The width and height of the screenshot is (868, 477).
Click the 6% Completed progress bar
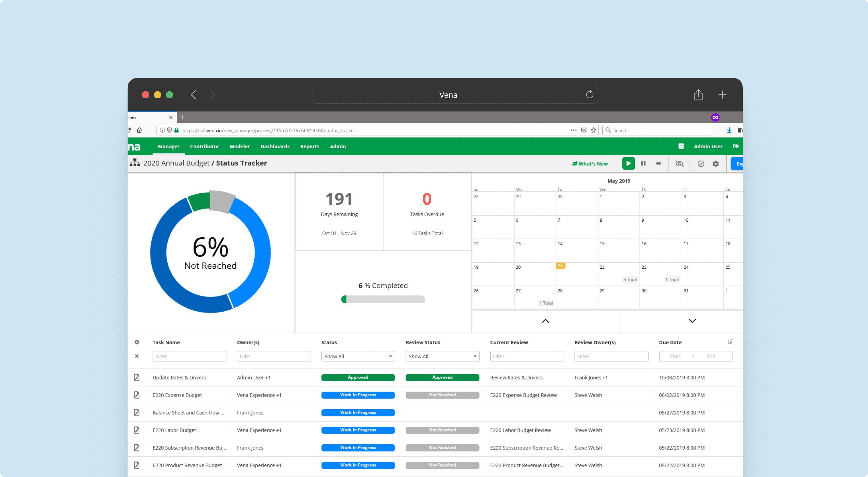383,299
